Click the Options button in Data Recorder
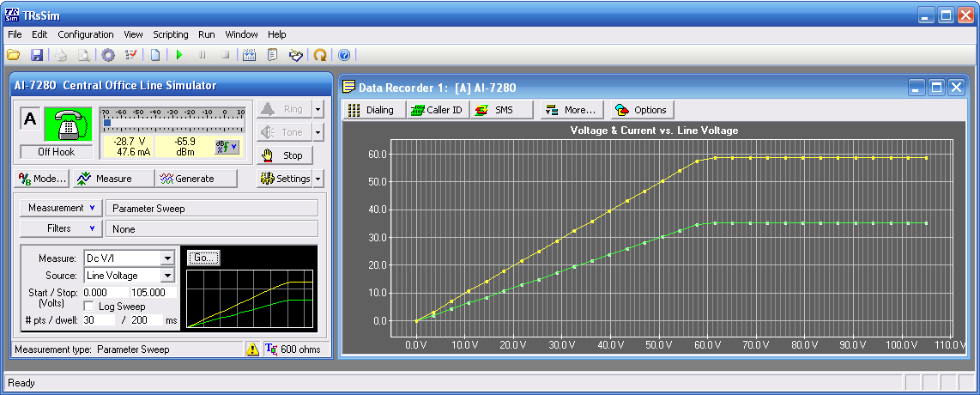The height and width of the screenshot is (395, 980). tap(643, 110)
